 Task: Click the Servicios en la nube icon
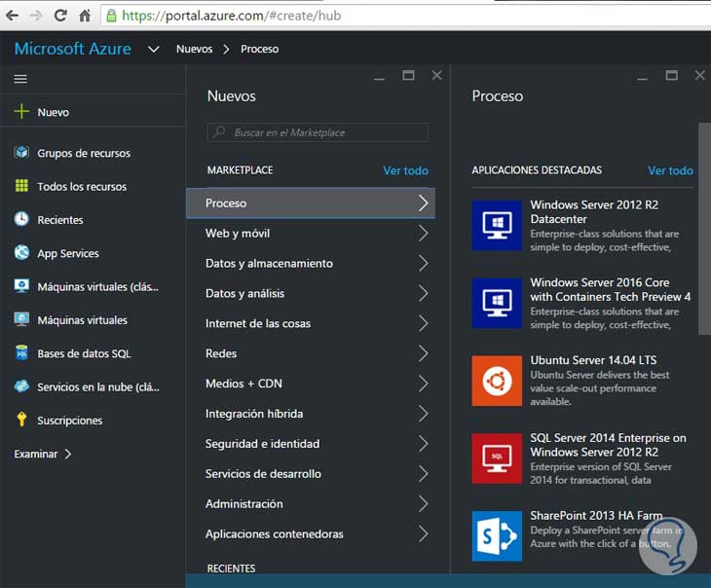pyautogui.click(x=21, y=386)
